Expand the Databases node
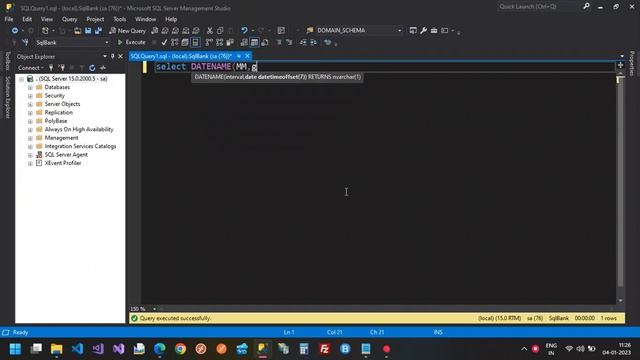 (30, 87)
